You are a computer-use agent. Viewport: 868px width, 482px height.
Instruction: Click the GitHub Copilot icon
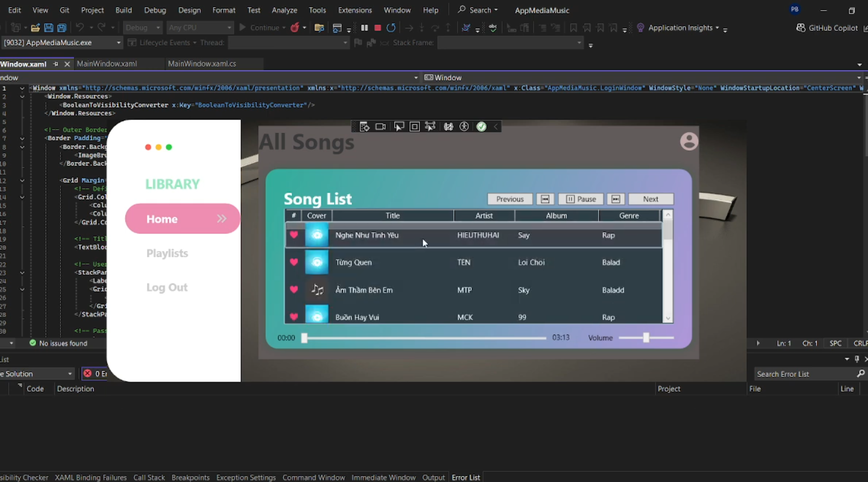tap(801, 28)
